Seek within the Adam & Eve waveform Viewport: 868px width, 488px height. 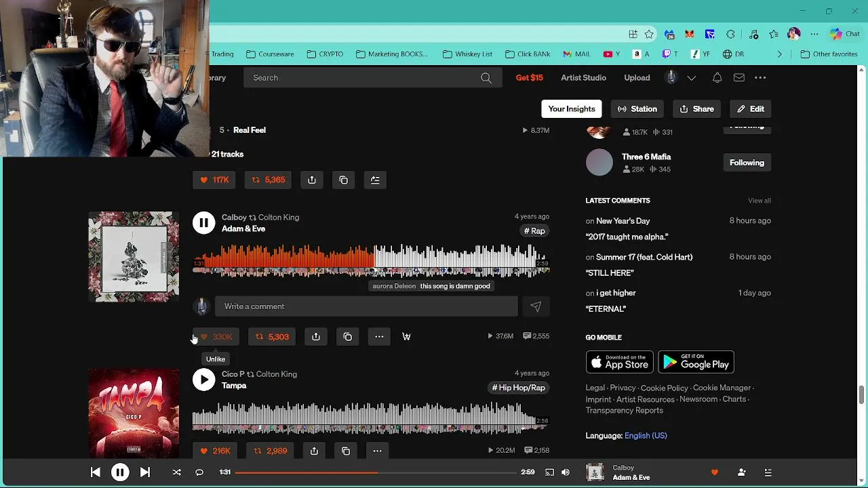[x=371, y=261]
